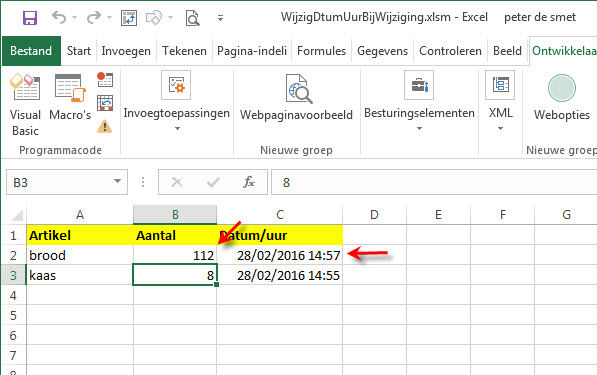Start the record macro icon
The height and width of the screenshot is (375, 597).
[x=105, y=80]
